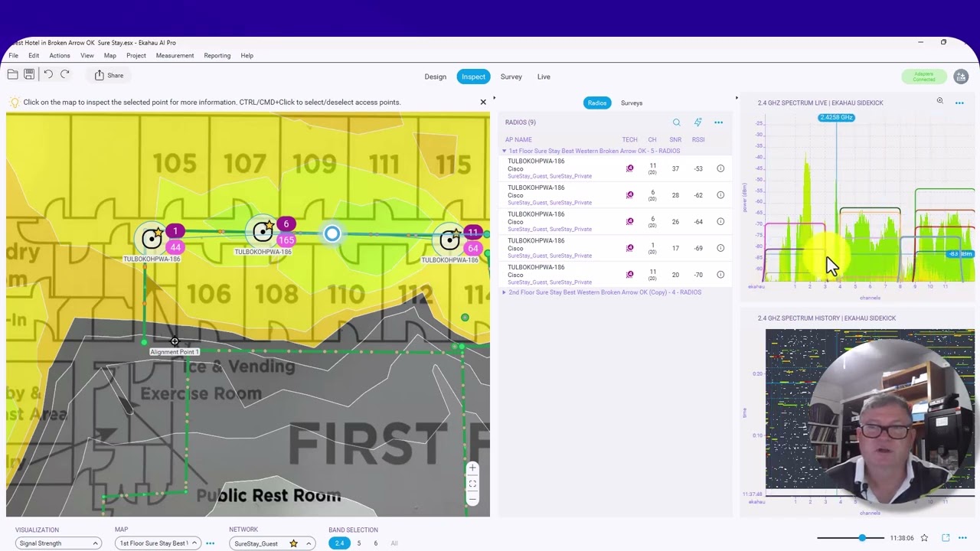Click the redo arrow icon
This screenshot has height=551, width=980.
coord(65,74)
